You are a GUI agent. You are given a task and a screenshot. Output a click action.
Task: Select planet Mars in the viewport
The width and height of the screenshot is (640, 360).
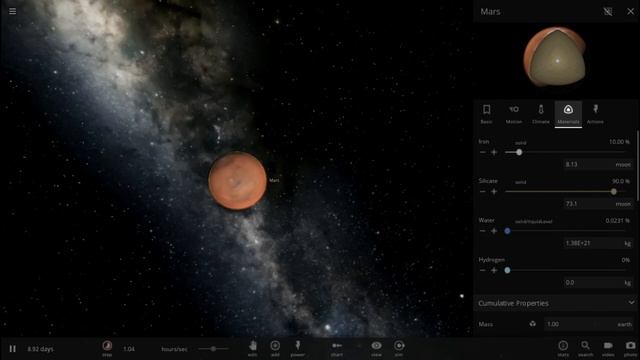238,180
